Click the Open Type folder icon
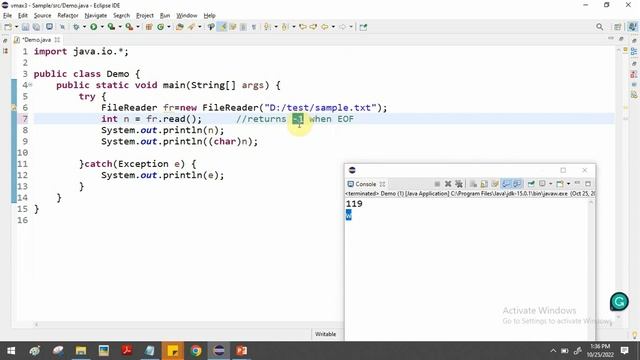The image size is (640, 360). pyautogui.click(x=179, y=27)
